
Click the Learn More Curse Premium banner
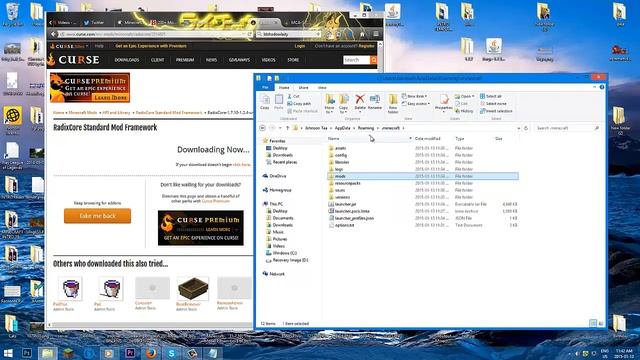(x=90, y=88)
